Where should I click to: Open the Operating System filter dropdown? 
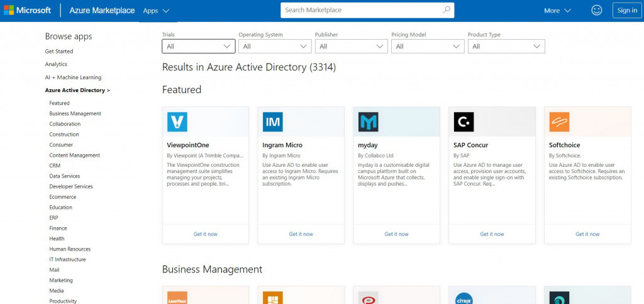(275, 47)
